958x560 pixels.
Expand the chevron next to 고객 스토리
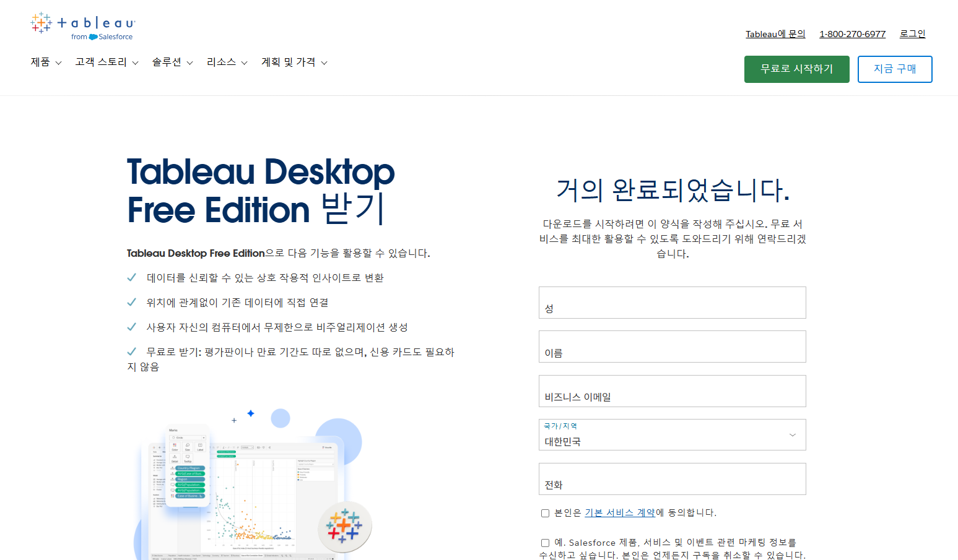pyautogui.click(x=135, y=63)
